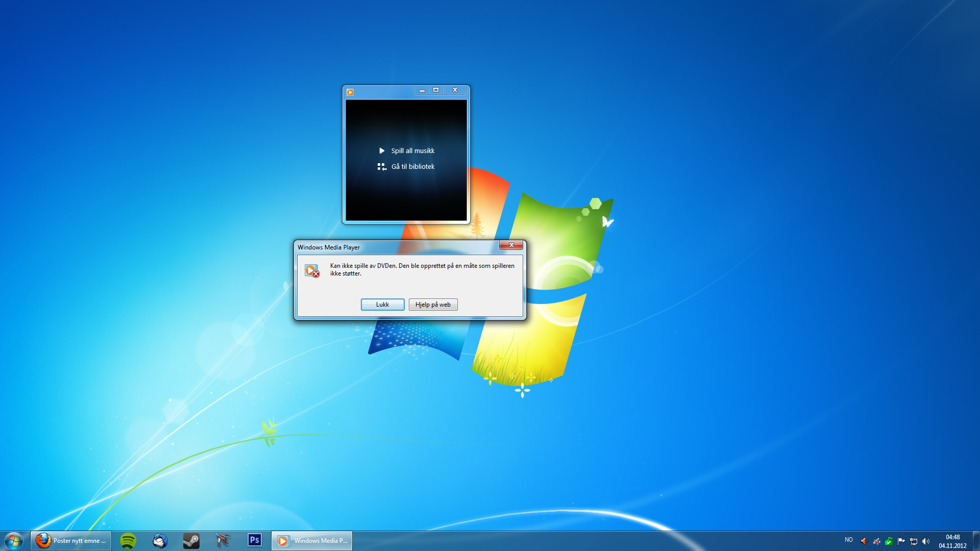Click Windows Media Player taskbar button
This screenshot has height=551, width=980.
click(312, 541)
